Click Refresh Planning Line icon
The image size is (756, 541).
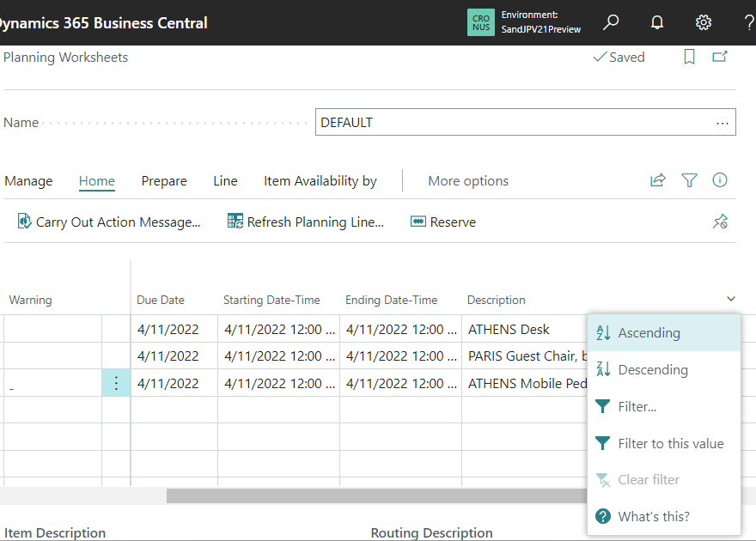point(235,221)
